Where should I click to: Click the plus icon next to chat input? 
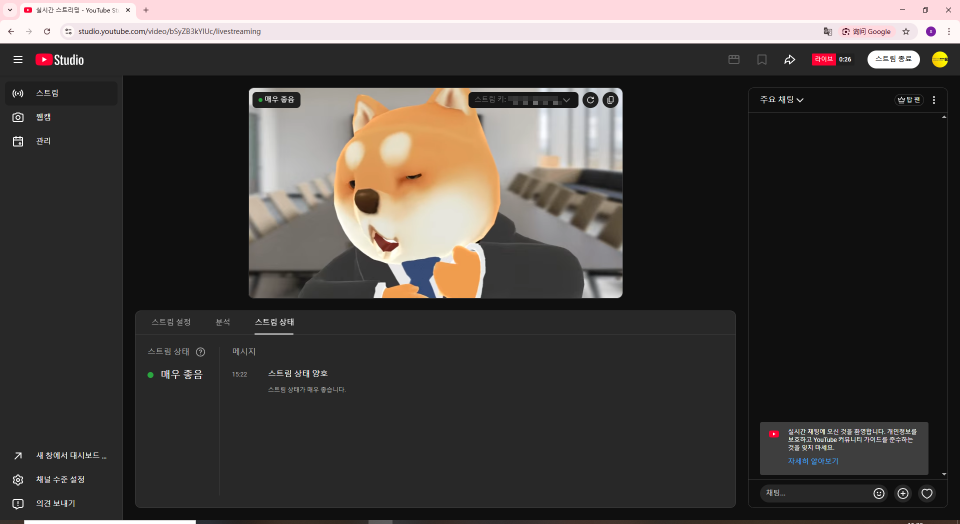[903, 493]
